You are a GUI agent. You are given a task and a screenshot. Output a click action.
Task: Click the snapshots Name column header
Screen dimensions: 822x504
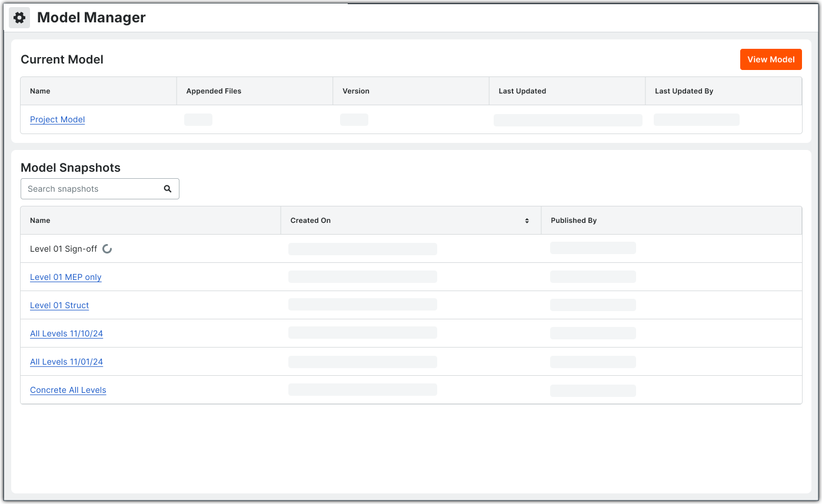coord(151,221)
